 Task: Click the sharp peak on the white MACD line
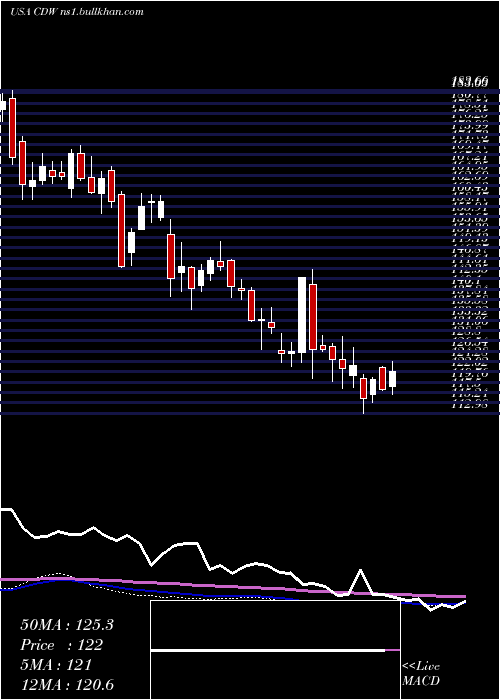pos(360,571)
